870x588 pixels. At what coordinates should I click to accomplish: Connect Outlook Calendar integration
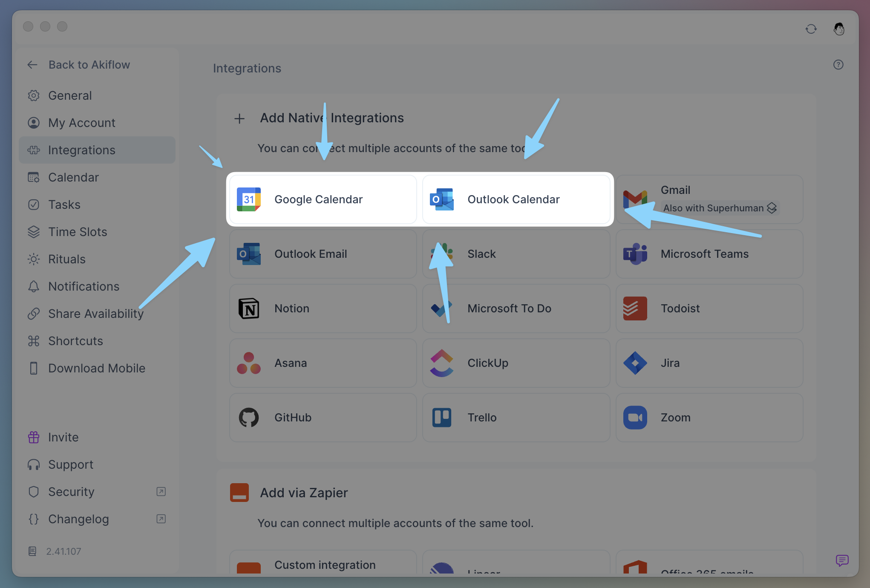tap(516, 199)
